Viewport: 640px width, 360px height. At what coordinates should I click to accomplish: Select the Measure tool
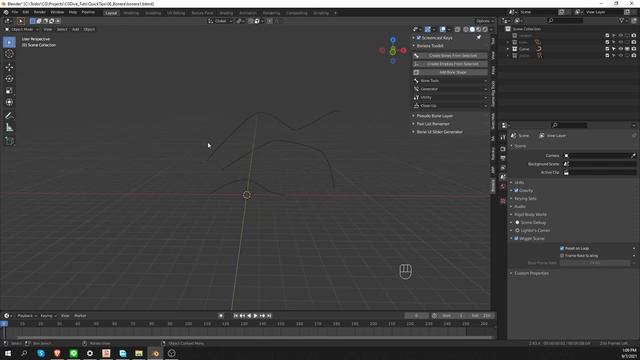point(9,128)
